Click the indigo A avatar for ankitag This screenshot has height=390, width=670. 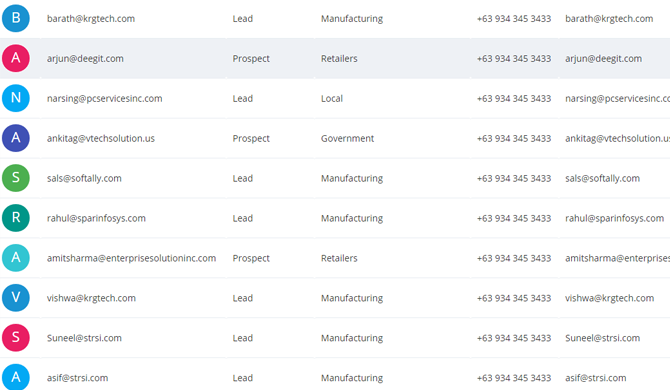pos(16,138)
